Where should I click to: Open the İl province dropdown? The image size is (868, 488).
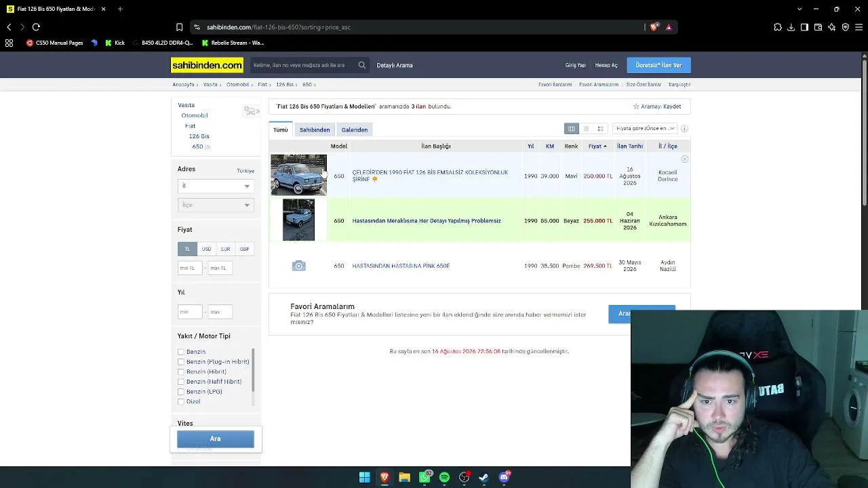tap(216, 186)
